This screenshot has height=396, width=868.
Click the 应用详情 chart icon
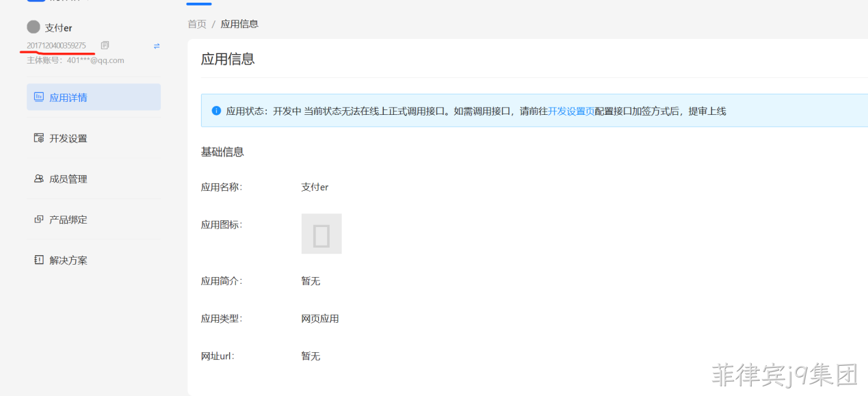point(39,97)
